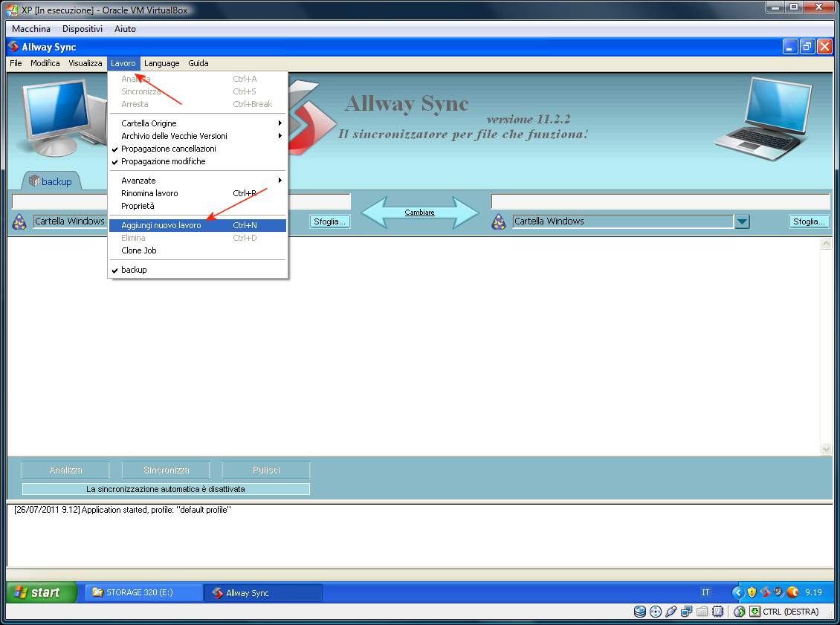Screen dimensions: 840x625
Task: Open the VirtualBox Macchina menu
Action: coord(31,29)
